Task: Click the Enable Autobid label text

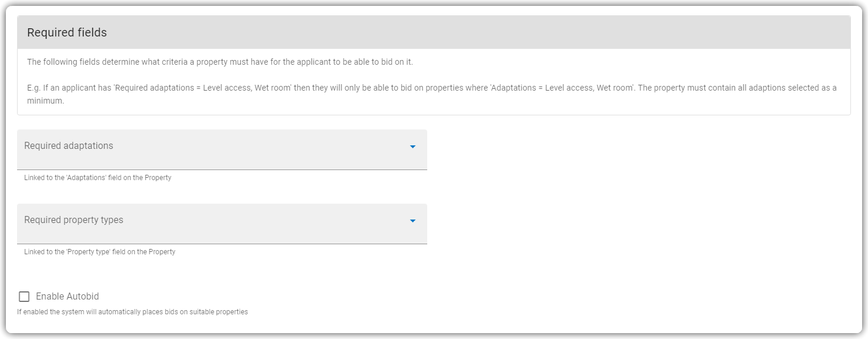Action: (x=67, y=297)
